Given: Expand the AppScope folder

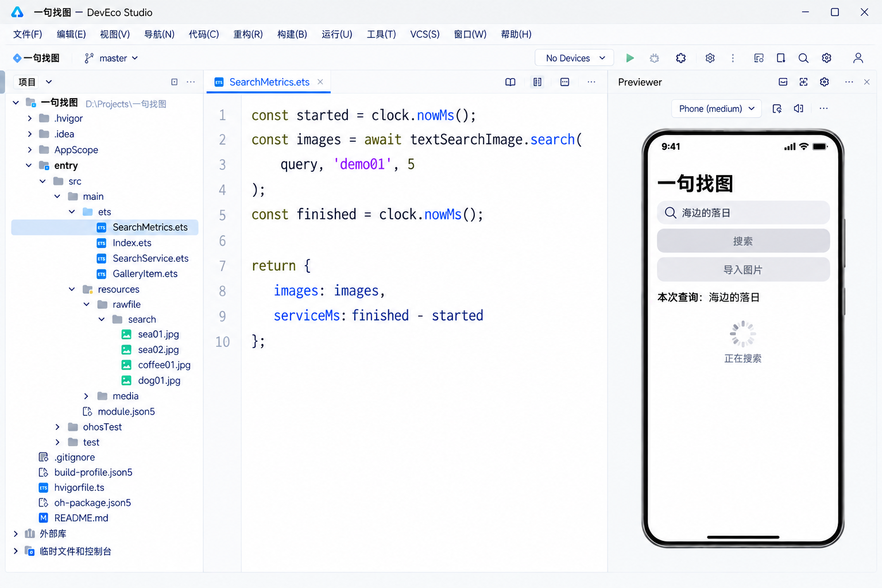Looking at the screenshot, I should coord(30,150).
